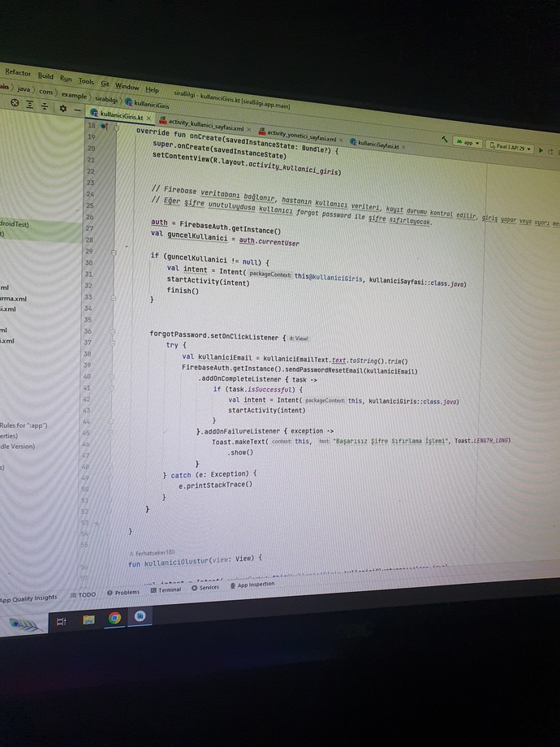Screen dimensions: 560x747
Task: Click kullaniciOlustur function name
Action: [176, 562]
